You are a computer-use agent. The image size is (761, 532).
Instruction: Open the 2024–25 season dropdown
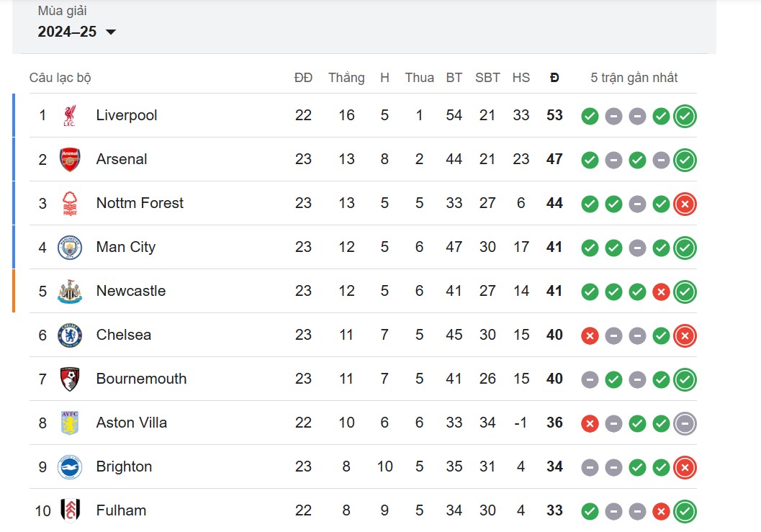click(x=76, y=32)
